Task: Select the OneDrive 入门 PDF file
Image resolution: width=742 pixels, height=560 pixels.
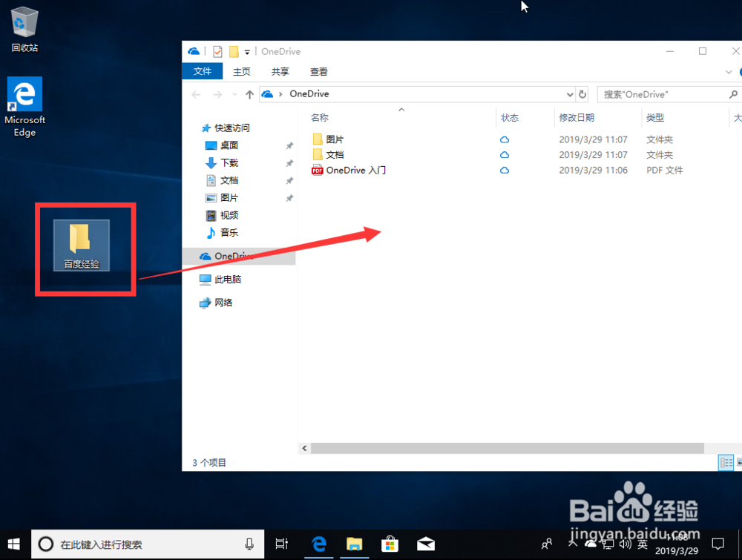Action: 349,171
